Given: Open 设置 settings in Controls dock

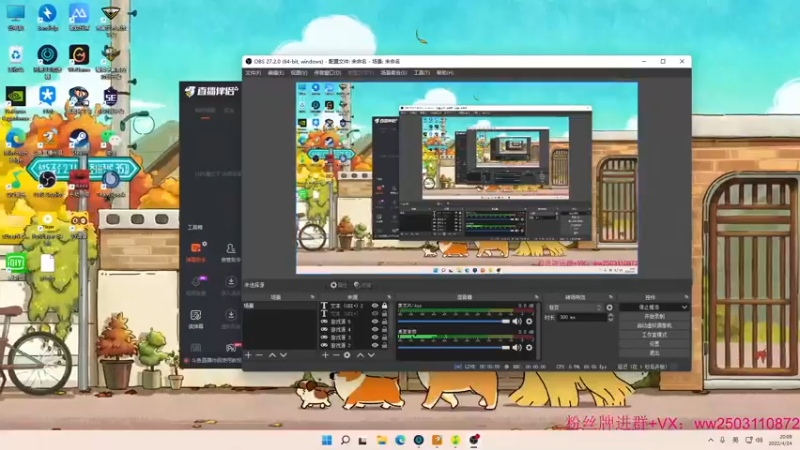Looking at the screenshot, I should click(654, 344).
